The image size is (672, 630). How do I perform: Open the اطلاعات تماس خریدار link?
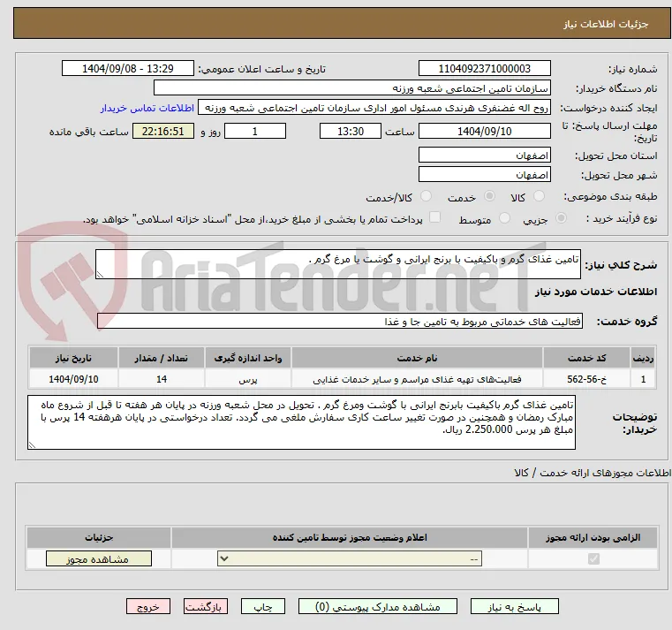147,108
